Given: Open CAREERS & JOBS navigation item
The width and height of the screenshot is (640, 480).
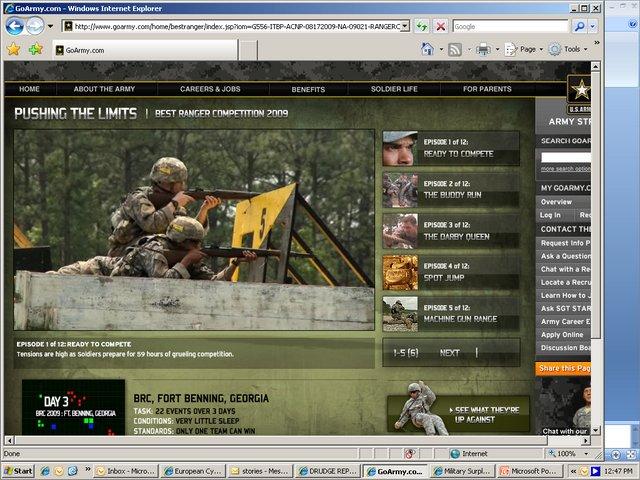Looking at the screenshot, I should [x=210, y=89].
